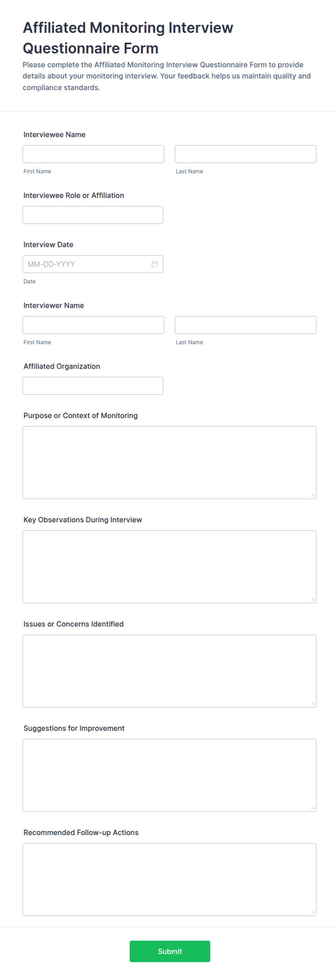Click the Recommended Follow-up Actions textarea
The image size is (336, 980).
tap(169, 880)
